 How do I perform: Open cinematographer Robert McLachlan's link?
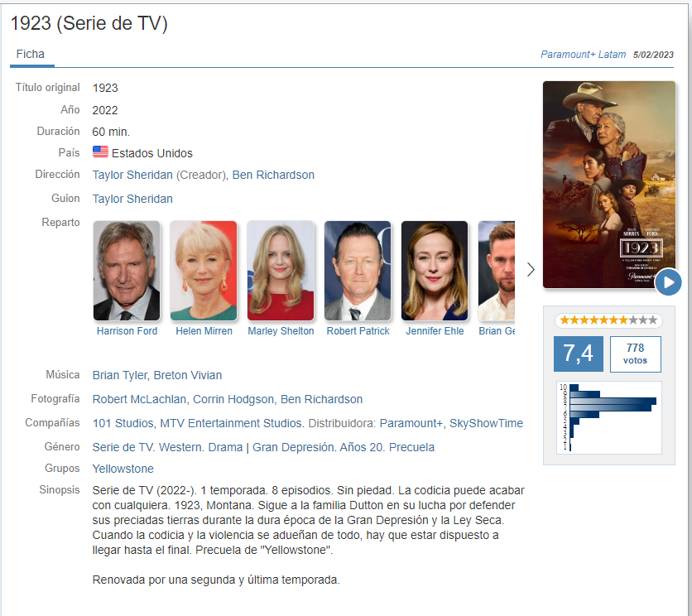click(x=139, y=399)
